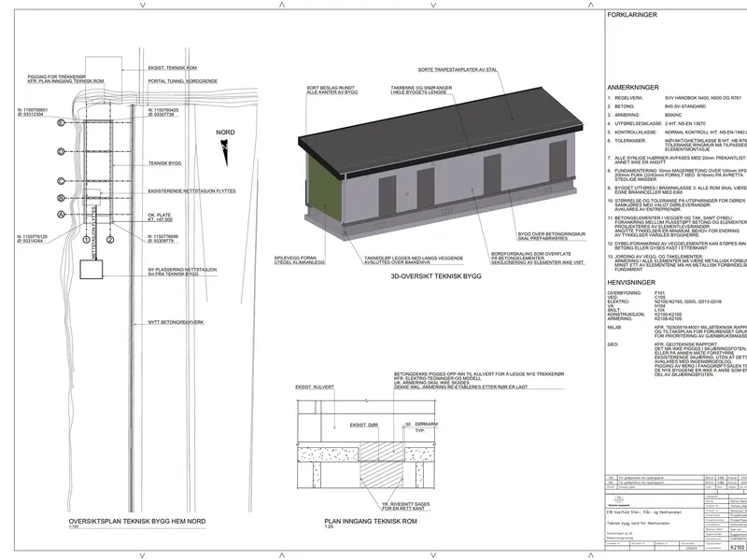Click the label 'TAKRENNE OG SNØFANGER'
This screenshot has height=560, width=747.
pos(421,88)
